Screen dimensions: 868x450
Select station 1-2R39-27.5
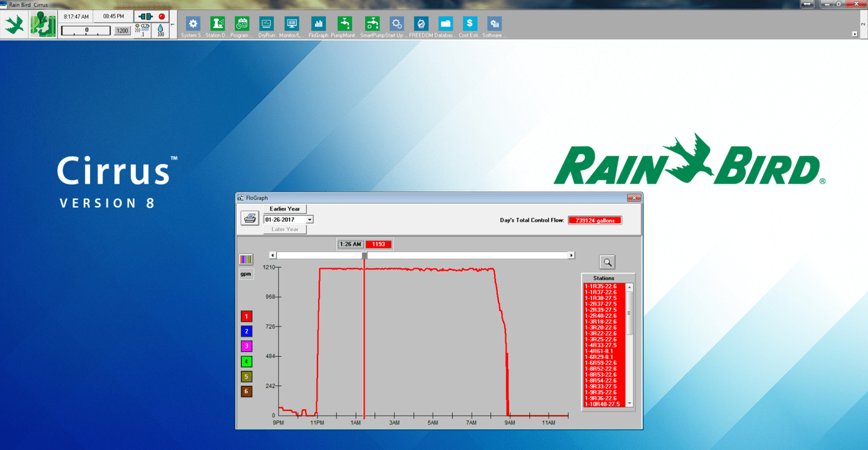[604, 310]
